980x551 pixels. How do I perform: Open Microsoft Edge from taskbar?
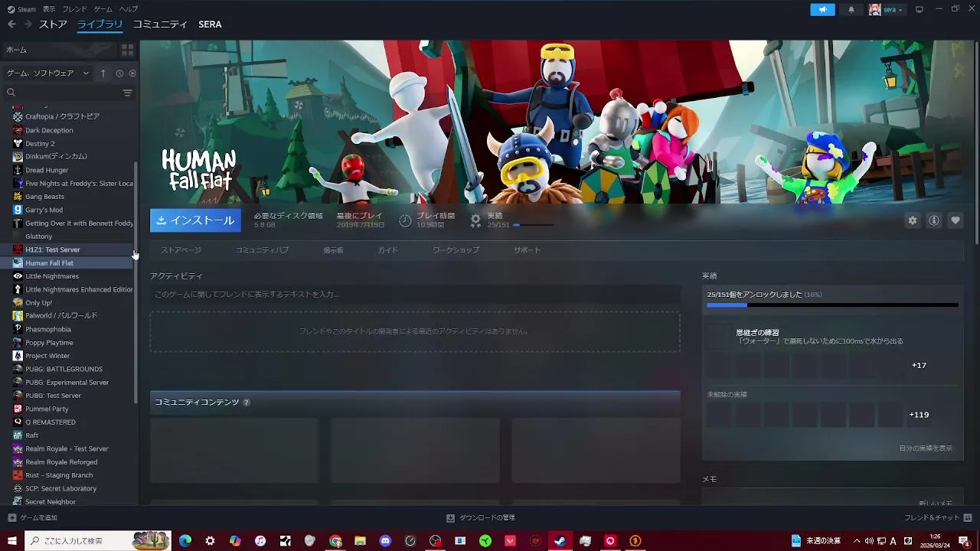pyautogui.click(x=185, y=541)
